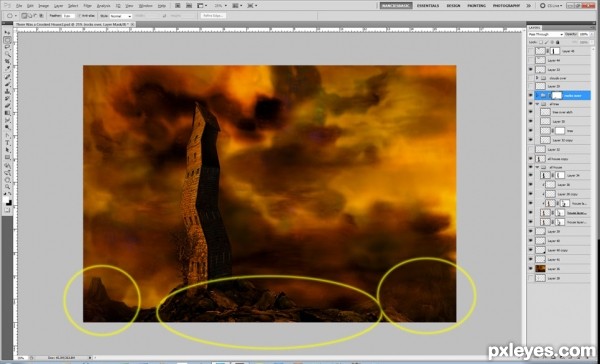Image resolution: width=600 pixels, height=364 pixels.
Task: Hide the Layer 40 copy layer
Action: pos(530,250)
